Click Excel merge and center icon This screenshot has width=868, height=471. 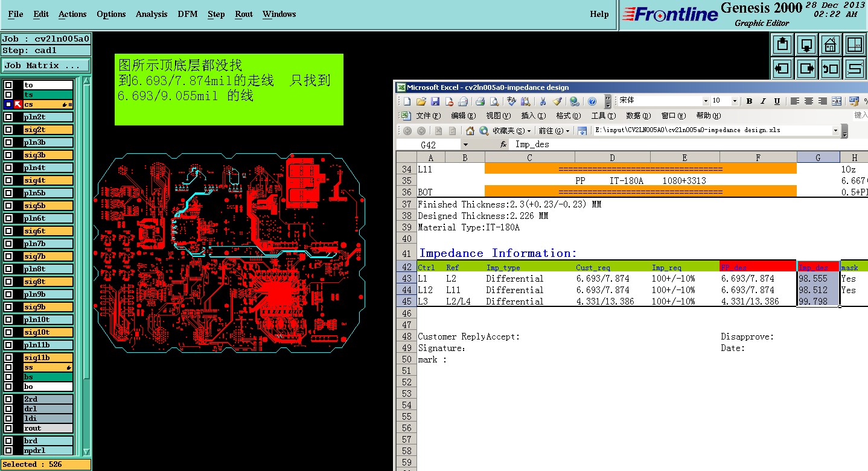[837, 101]
